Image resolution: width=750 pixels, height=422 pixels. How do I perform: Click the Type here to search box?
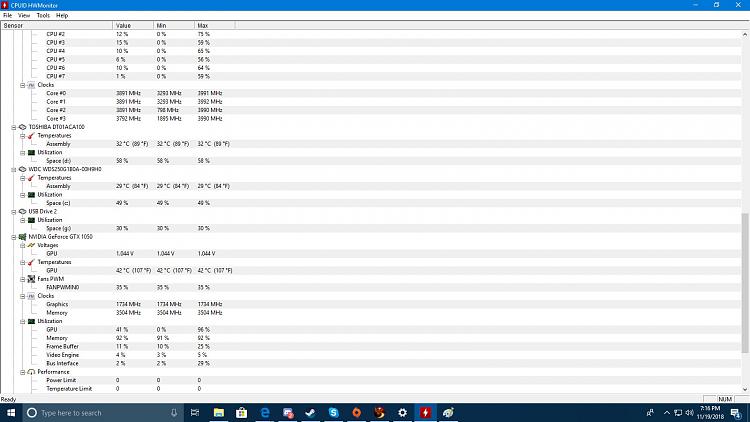click(103, 412)
